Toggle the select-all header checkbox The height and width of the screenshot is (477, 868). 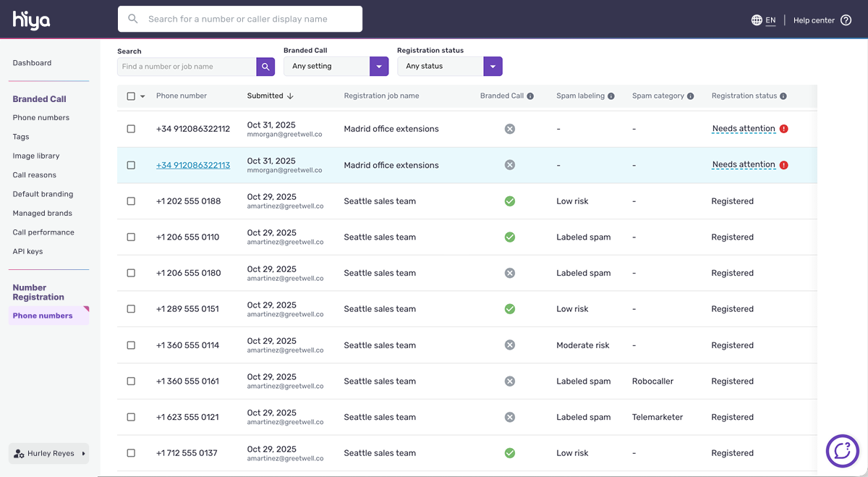coord(131,96)
